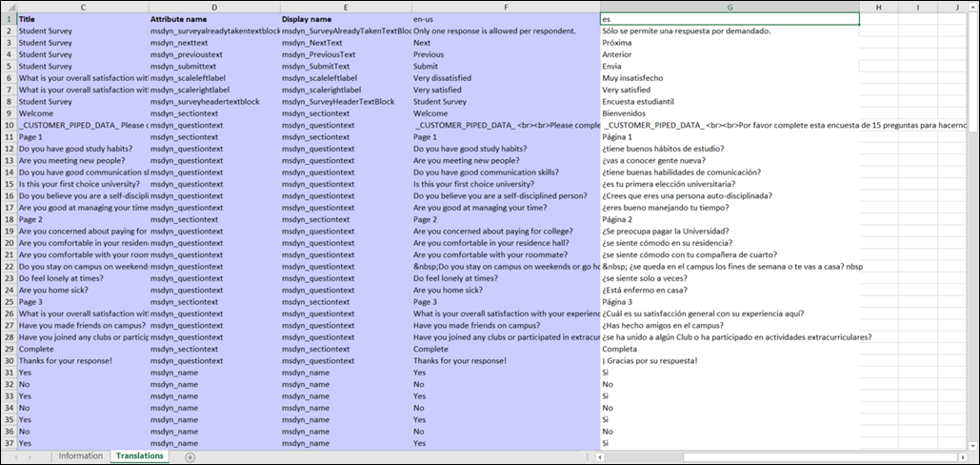Select cell '¡ Gracias por su respuesta!'
This screenshot has height=465, width=980.
730,360
